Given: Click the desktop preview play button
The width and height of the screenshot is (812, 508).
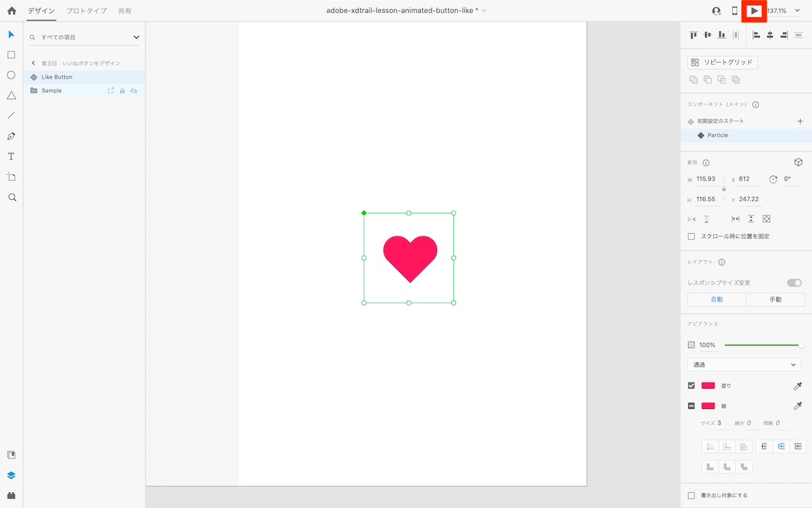Looking at the screenshot, I should [x=754, y=11].
